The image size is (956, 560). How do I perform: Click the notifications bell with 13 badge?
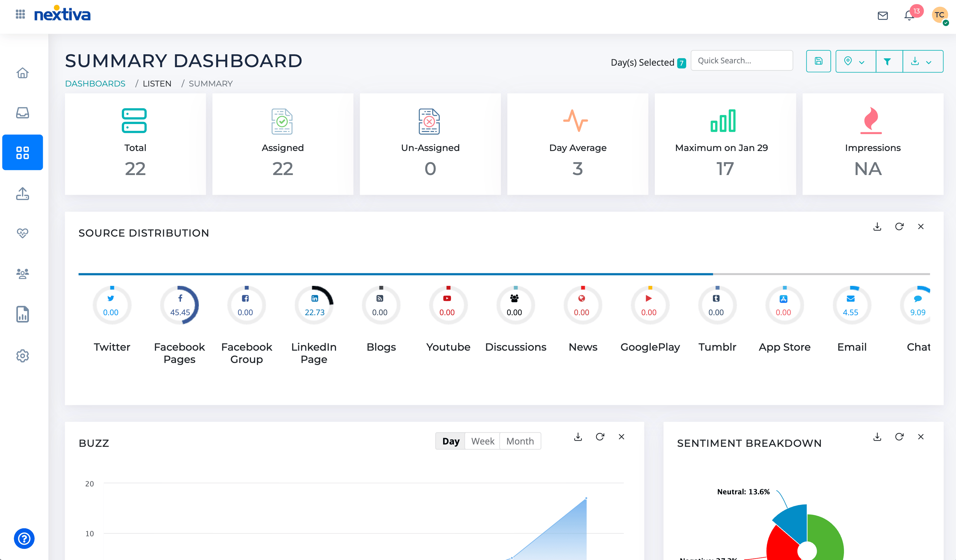click(909, 16)
